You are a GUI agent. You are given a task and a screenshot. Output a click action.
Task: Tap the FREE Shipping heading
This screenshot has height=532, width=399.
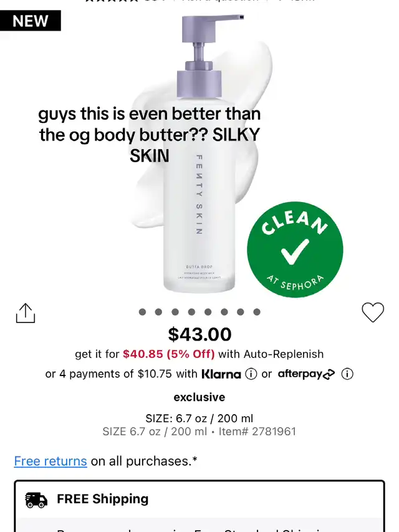(x=103, y=499)
